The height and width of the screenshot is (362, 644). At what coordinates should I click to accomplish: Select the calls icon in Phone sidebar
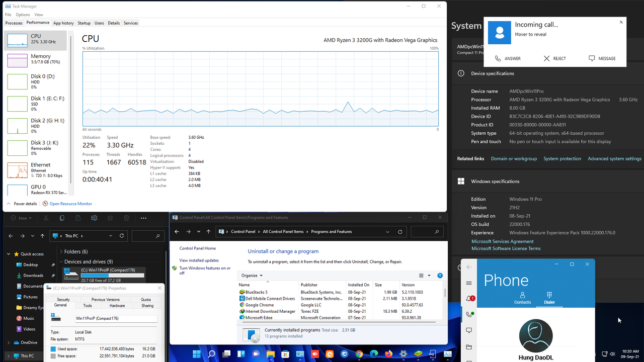click(469, 315)
